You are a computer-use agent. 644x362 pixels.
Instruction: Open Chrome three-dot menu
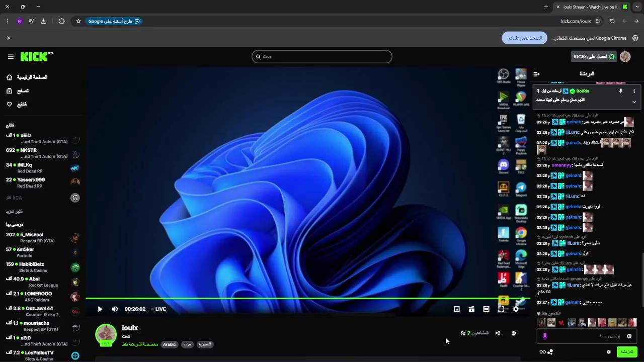tap(7, 21)
